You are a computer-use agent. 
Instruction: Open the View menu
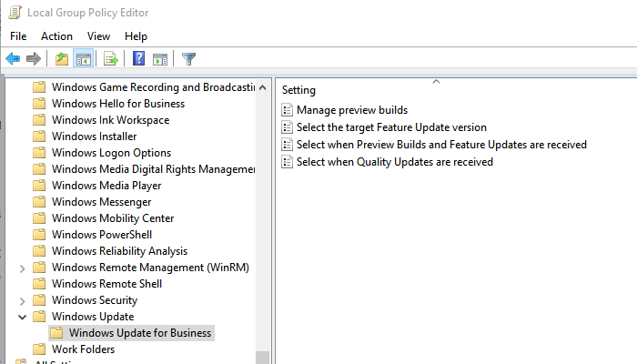[98, 36]
